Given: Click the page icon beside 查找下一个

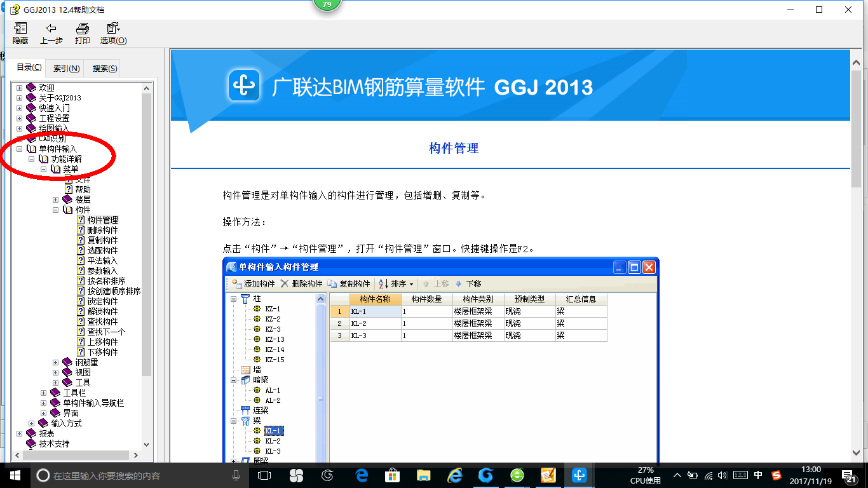Looking at the screenshot, I should pos(81,332).
